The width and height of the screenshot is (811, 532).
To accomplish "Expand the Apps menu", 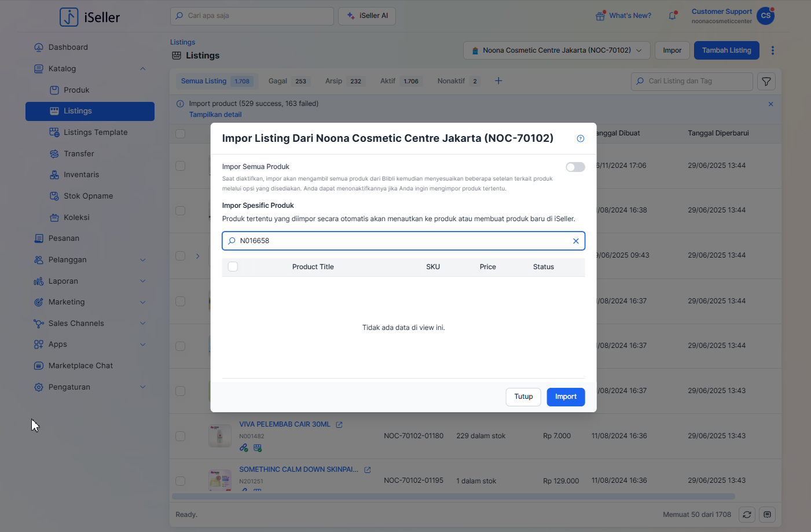I will click(x=142, y=344).
